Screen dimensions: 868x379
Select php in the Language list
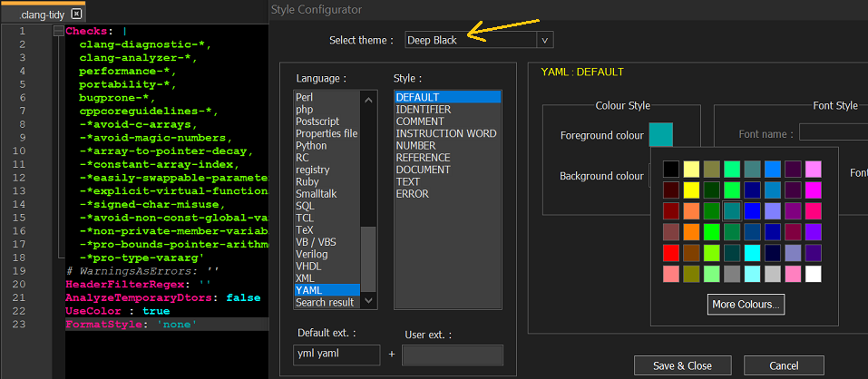coord(327,110)
